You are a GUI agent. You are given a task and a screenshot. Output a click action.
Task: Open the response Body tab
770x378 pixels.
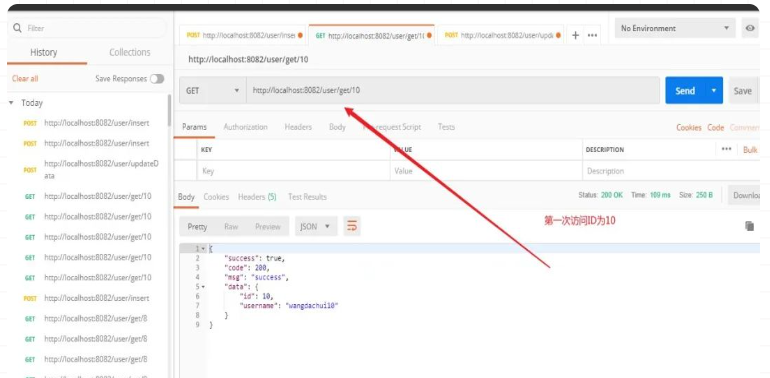pos(186,197)
